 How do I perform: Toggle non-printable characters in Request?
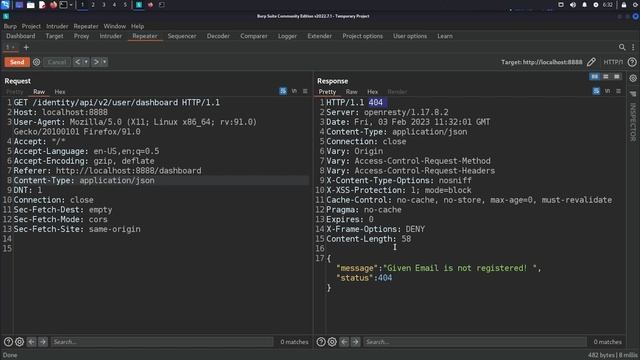(294, 91)
